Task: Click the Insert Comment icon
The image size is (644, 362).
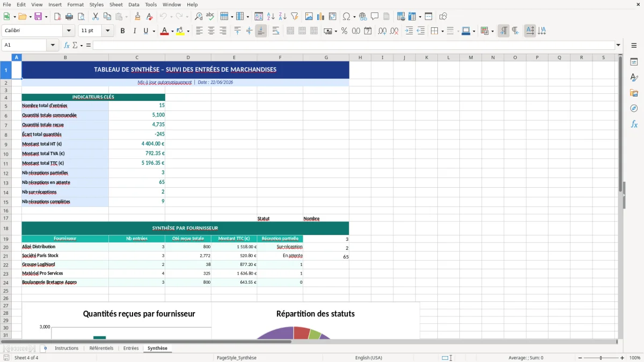Action: click(375, 17)
